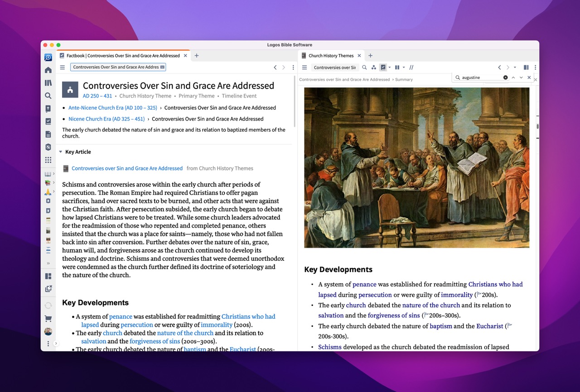The height and width of the screenshot is (392, 580).
Task: Switch to the Church History Themes tab
Action: point(331,56)
